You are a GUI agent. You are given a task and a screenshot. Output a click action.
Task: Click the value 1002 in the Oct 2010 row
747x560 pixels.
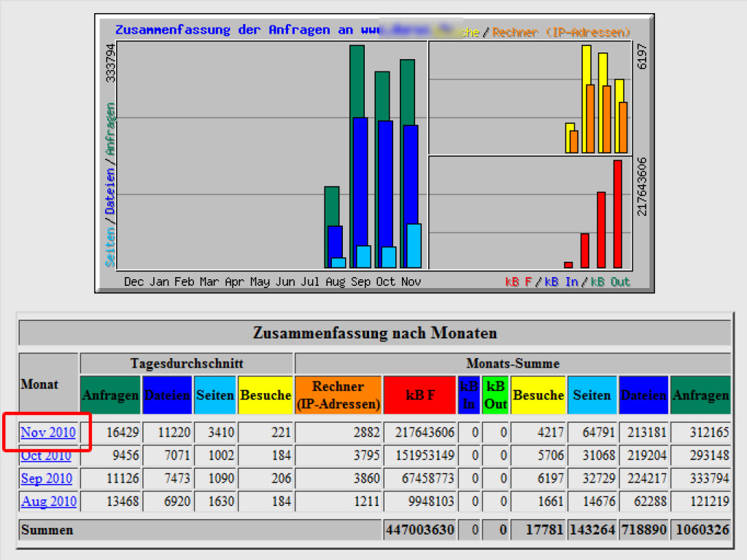[x=221, y=455]
